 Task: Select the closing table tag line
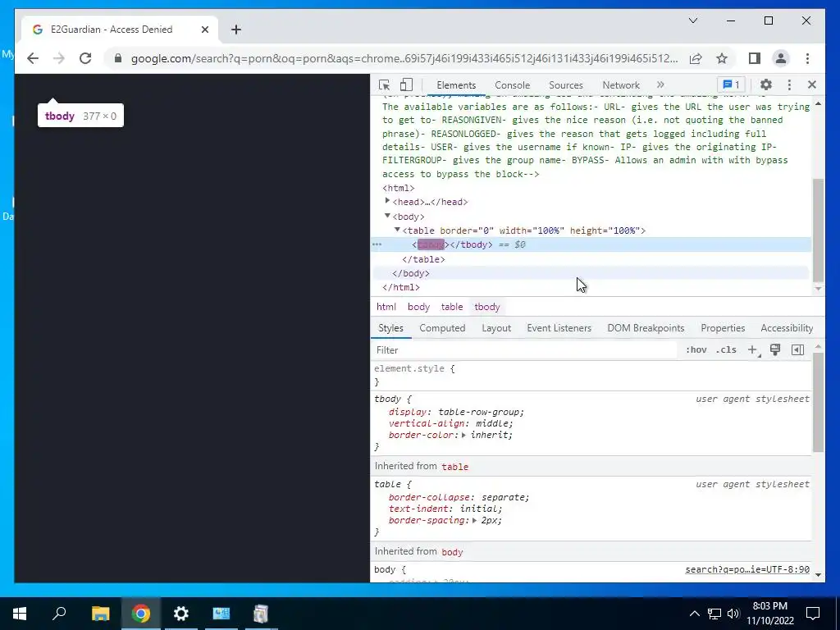coord(423,259)
